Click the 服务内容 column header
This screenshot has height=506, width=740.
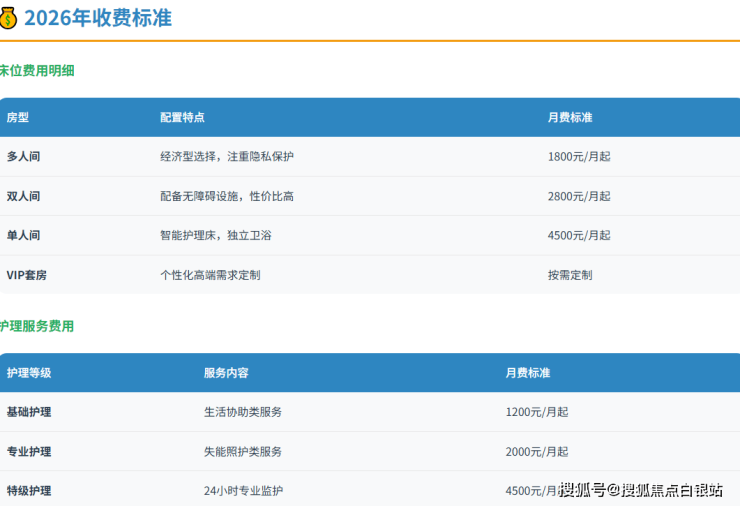coord(226,373)
